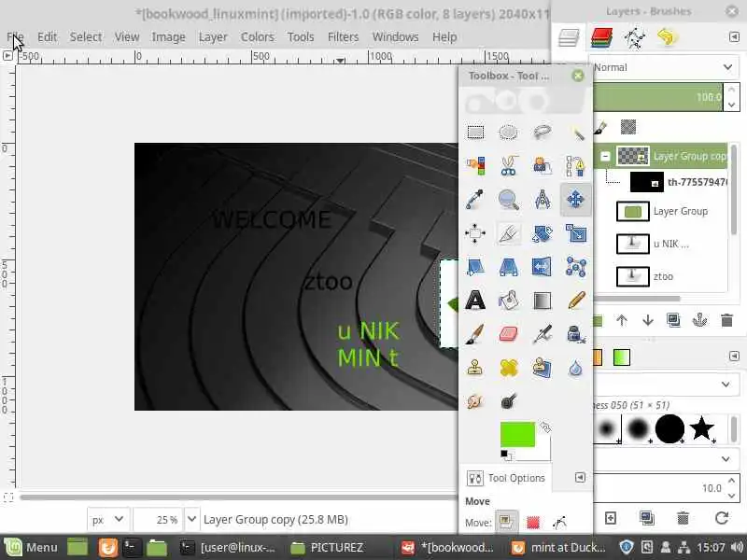This screenshot has width=747, height=560.
Task: Select the Move tool in Toolbox
Action: pyautogui.click(x=576, y=200)
